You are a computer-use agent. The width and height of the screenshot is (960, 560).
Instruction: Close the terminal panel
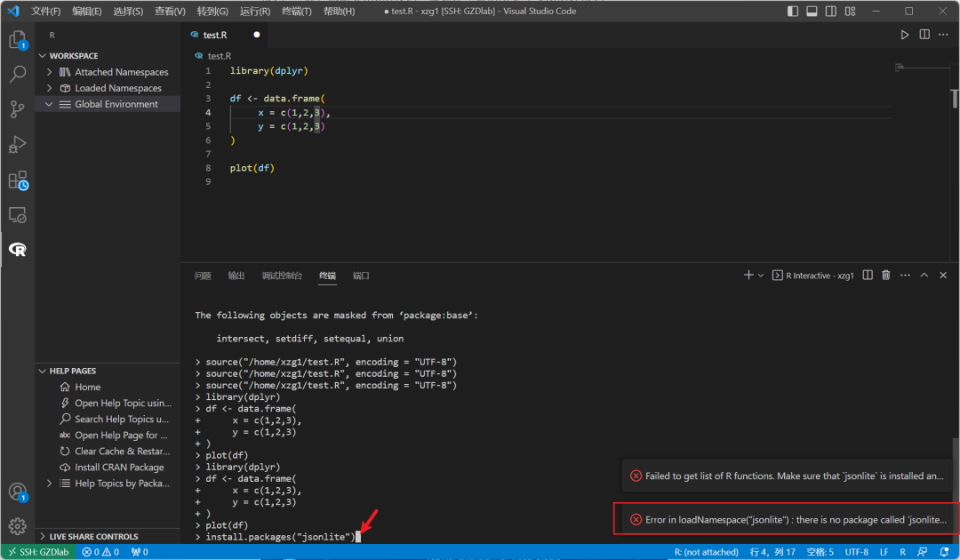point(943,276)
